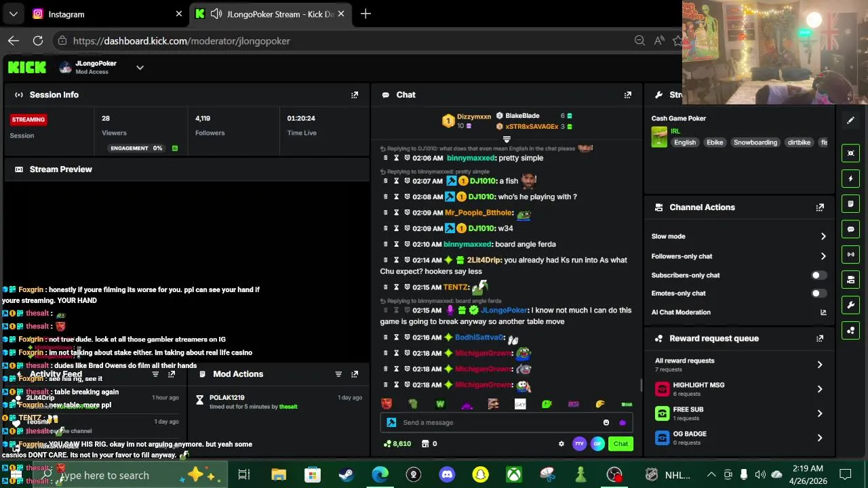Viewport: 868px width, 488px height.
Task: Click the rewards dots icon in sidebar
Action: (851, 330)
